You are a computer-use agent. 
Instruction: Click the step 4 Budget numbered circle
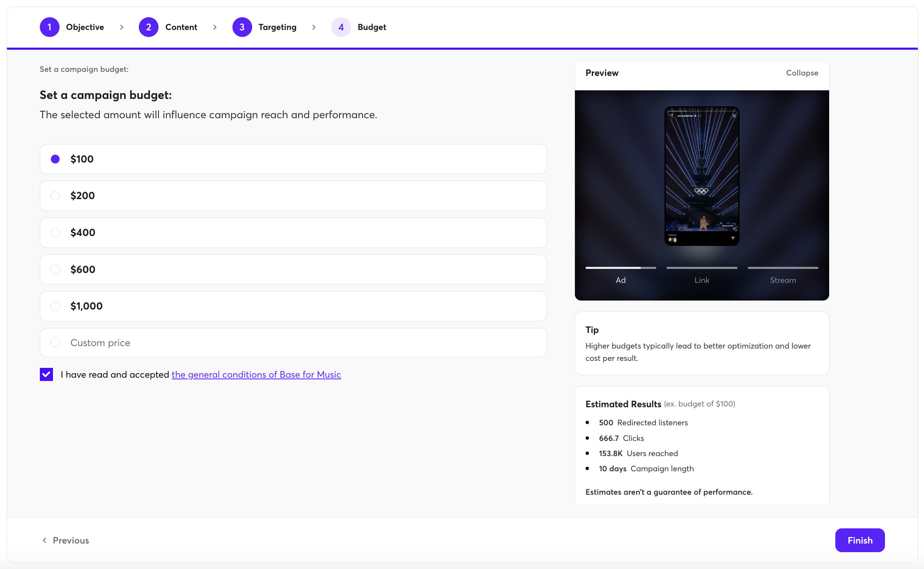pyautogui.click(x=341, y=27)
